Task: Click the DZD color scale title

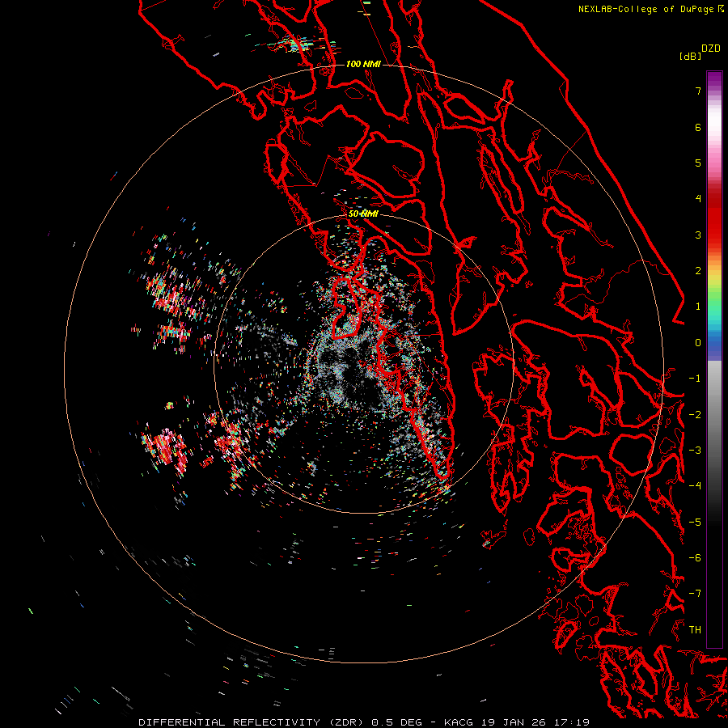Action: [711, 49]
